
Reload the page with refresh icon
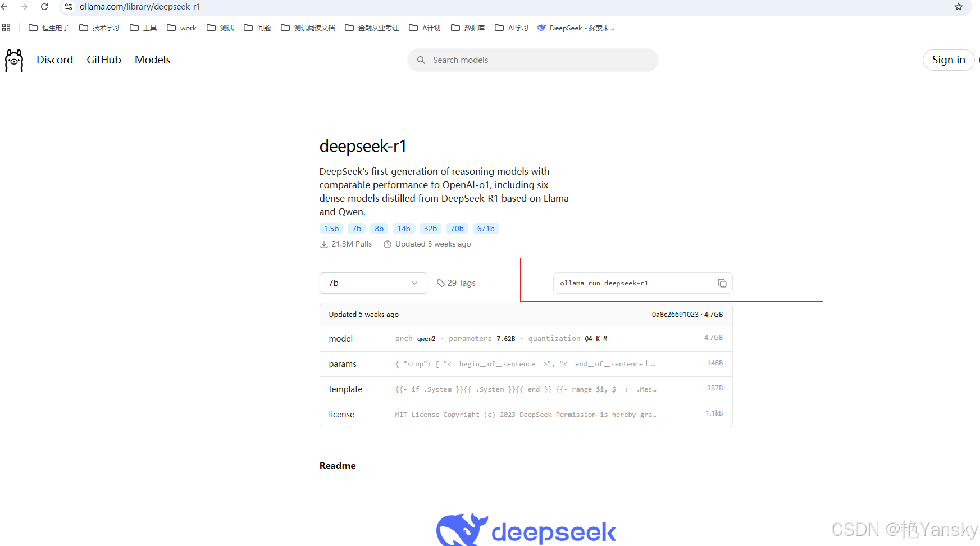coord(44,7)
